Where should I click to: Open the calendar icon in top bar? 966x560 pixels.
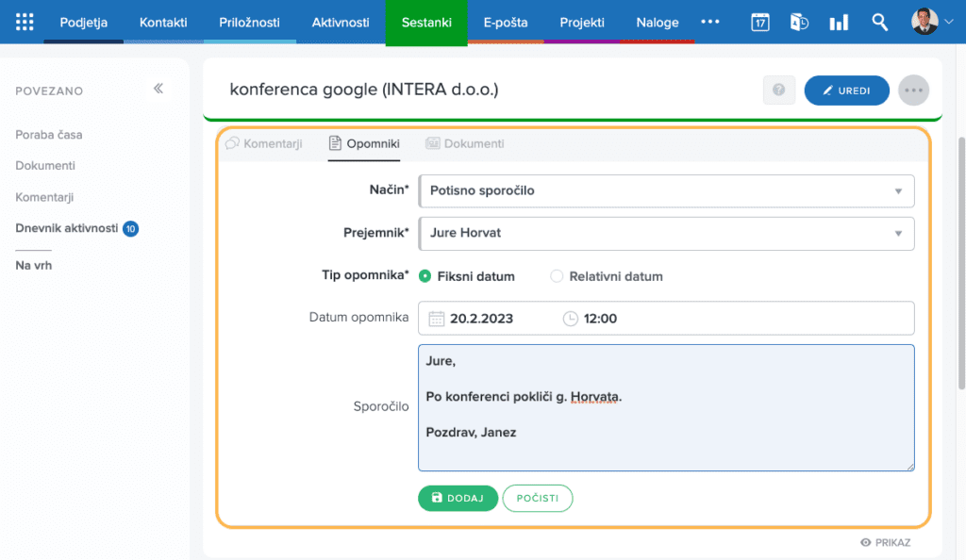(x=760, y=22)
